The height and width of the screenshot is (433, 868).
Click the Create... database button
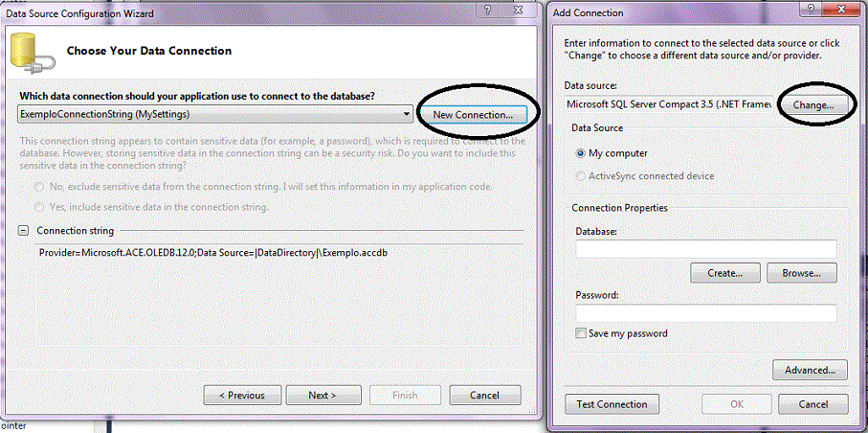723,273
